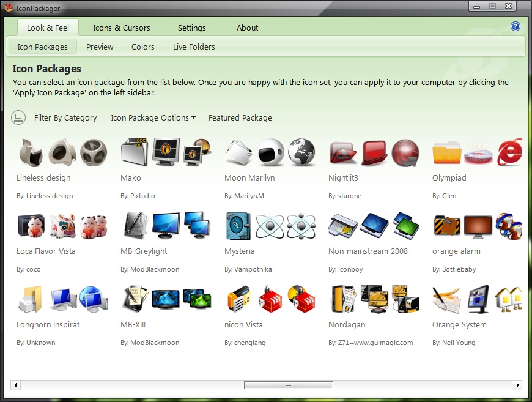Click the scrollbar left arrow
Image resolution: width=532 pixels, height=402 pixels.
pos(15,385)
